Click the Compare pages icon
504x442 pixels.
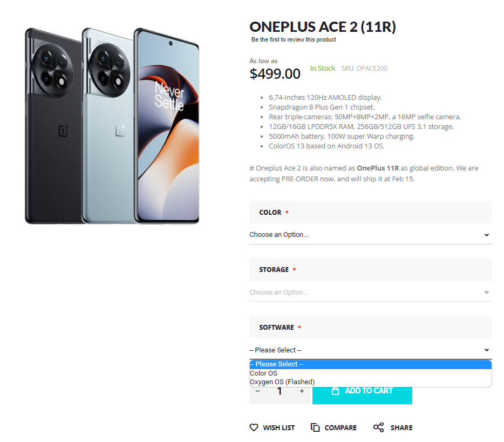point(315,427)
